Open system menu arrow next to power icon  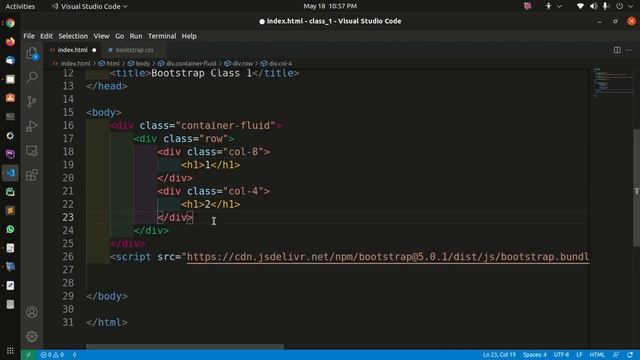click(x=631, y=6)
